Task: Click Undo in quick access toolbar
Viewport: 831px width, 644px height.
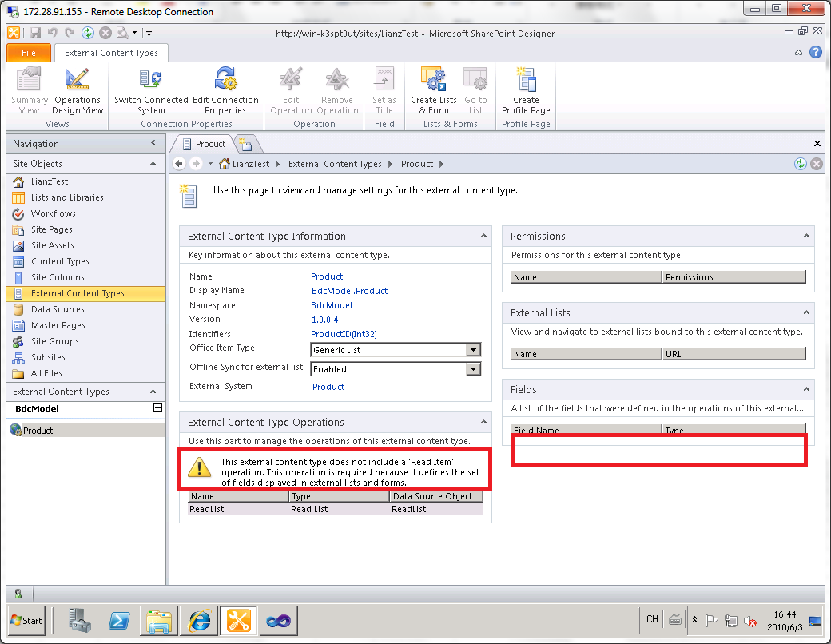Action: [53, 33]
